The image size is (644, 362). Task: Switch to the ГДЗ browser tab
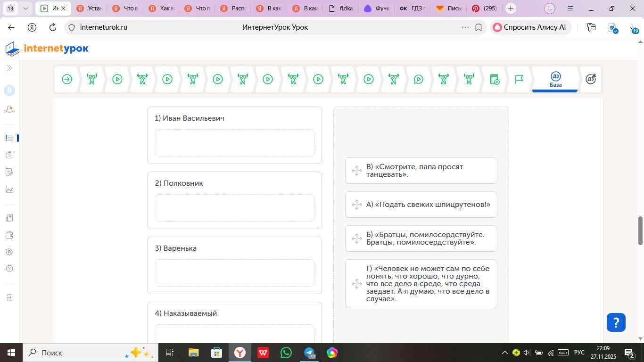(x=413, y=8)
